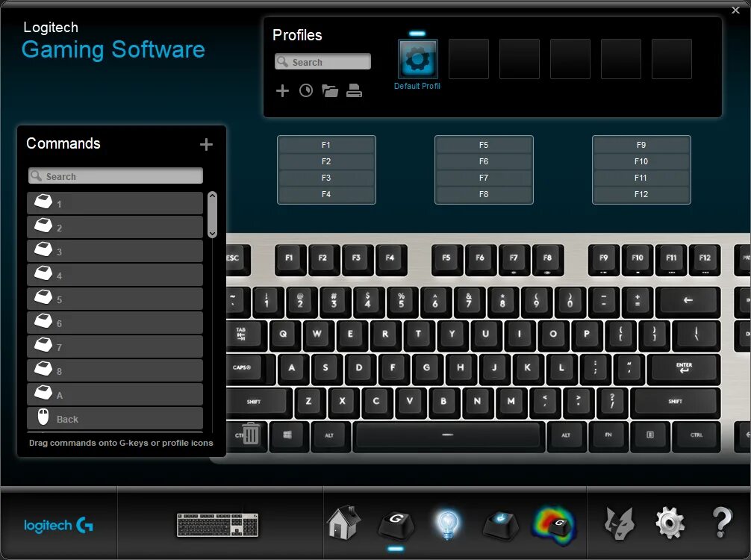Click the Commands list scrollbar down arrow
Viewport: 751px width, 560px height.
tap(213, 233)
